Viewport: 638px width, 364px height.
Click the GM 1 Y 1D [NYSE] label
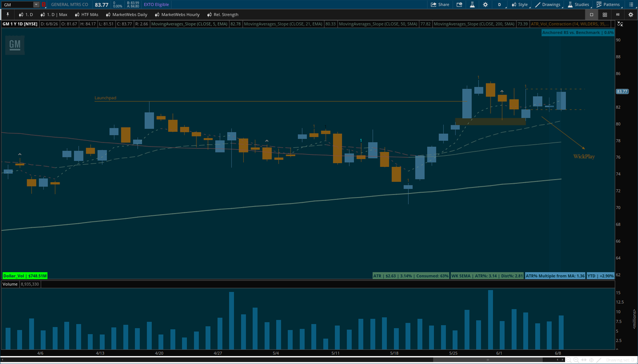coord(20,24)
